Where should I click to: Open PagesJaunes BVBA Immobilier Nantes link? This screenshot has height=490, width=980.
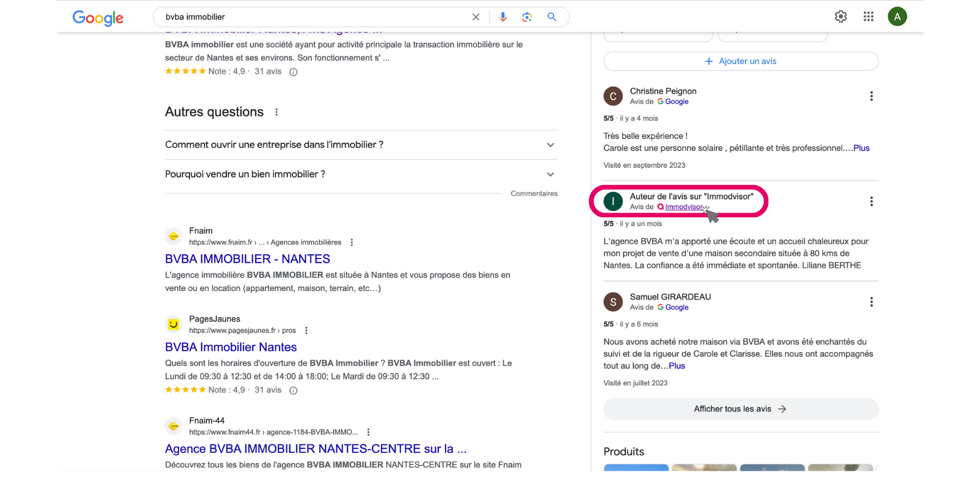coord(230,347)
